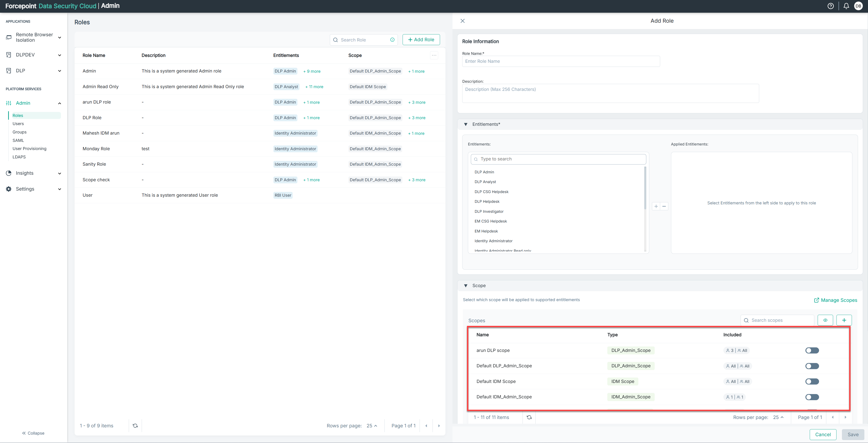Viewport: 868px width, 443px height.
Task: Open Rows per page dropdown in Scopes
Action: coord(778,417)
